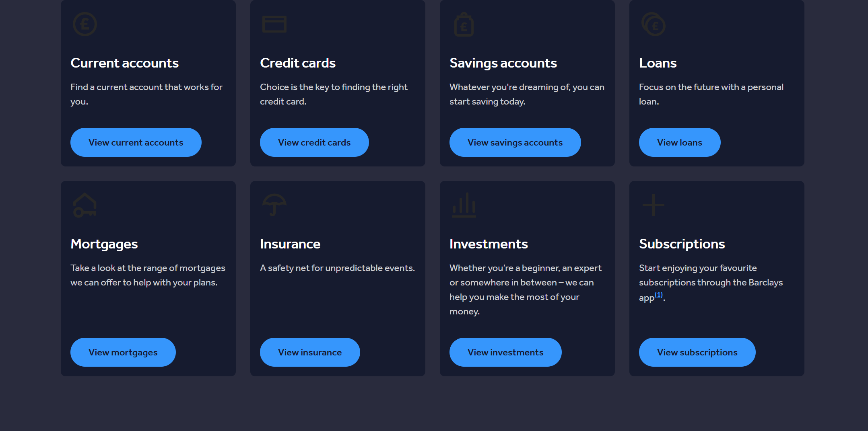Click the Investments card heading
This screenshot has height=431, width=868.
click(x=489, y=244)
